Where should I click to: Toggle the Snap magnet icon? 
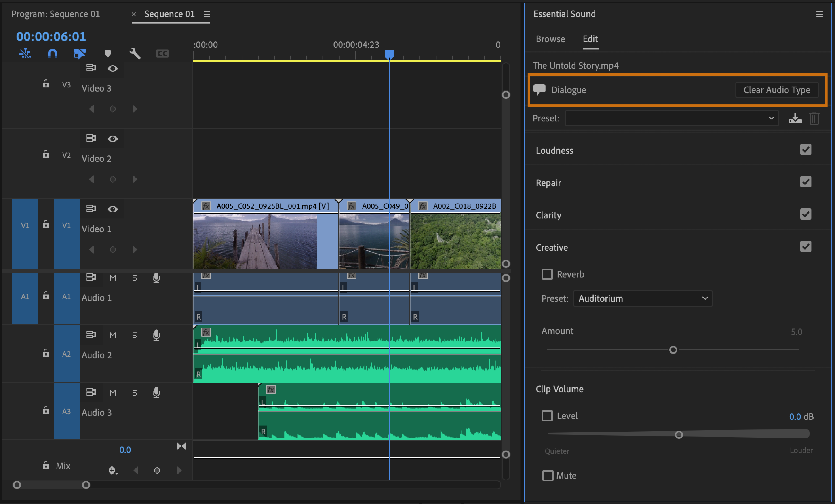52,53
